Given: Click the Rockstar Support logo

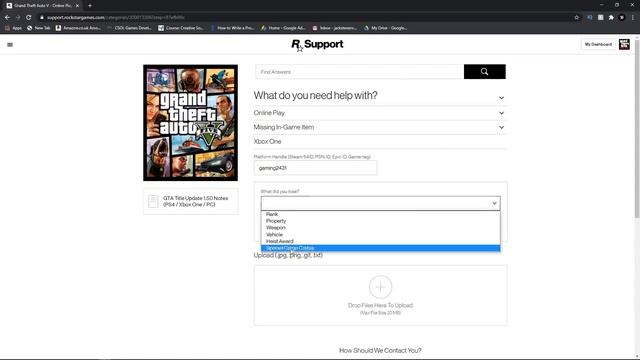Looking at the screenshot, I should 317,44.
